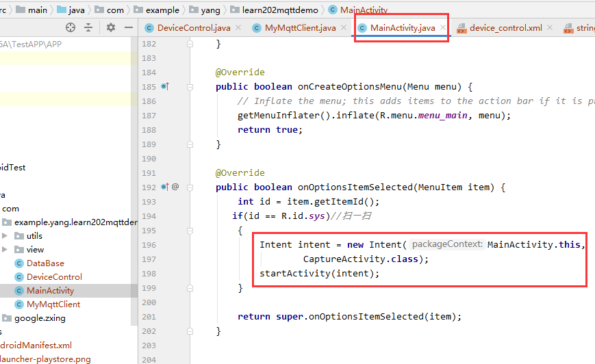Toggle fold end marker at line 199
This screenshot has width=595, height=364.
click(x=190, y=288)
